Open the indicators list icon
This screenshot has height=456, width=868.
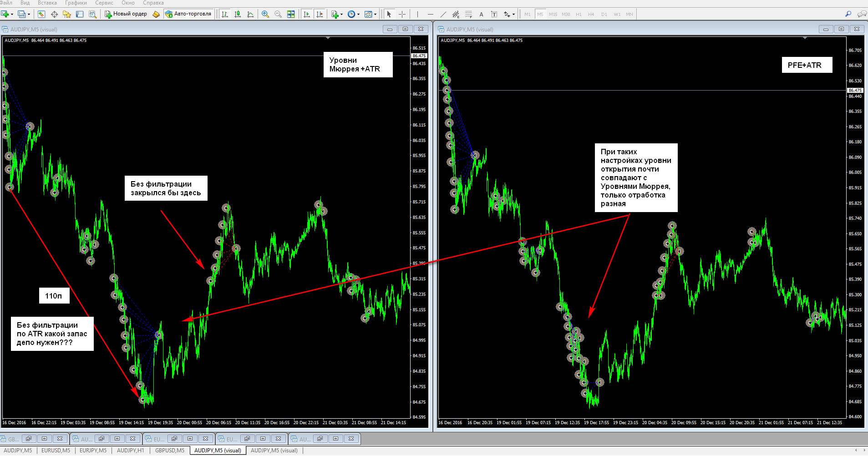tap(335, 14)
